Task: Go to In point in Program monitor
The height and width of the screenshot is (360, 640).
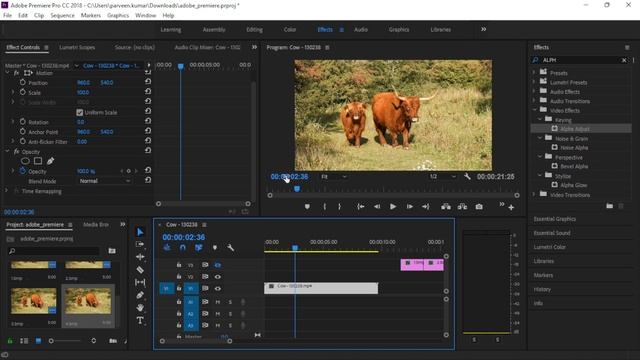Action: click(361, 207)
